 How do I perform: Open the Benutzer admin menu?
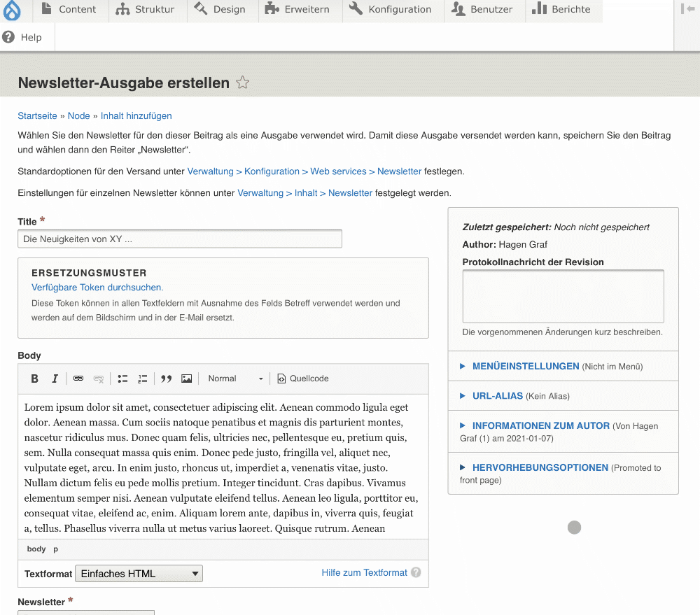(482, 9)
